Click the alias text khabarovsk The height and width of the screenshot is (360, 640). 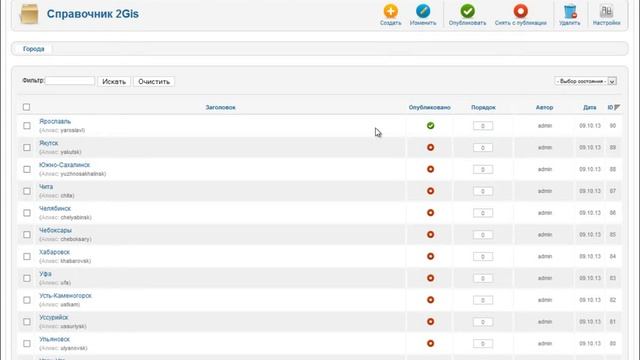(75, 261)
